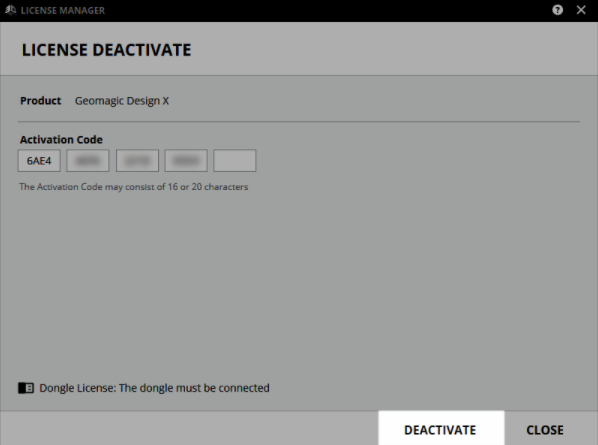Click the Activation Code label

pyautogui.click(x=61, y=140)
